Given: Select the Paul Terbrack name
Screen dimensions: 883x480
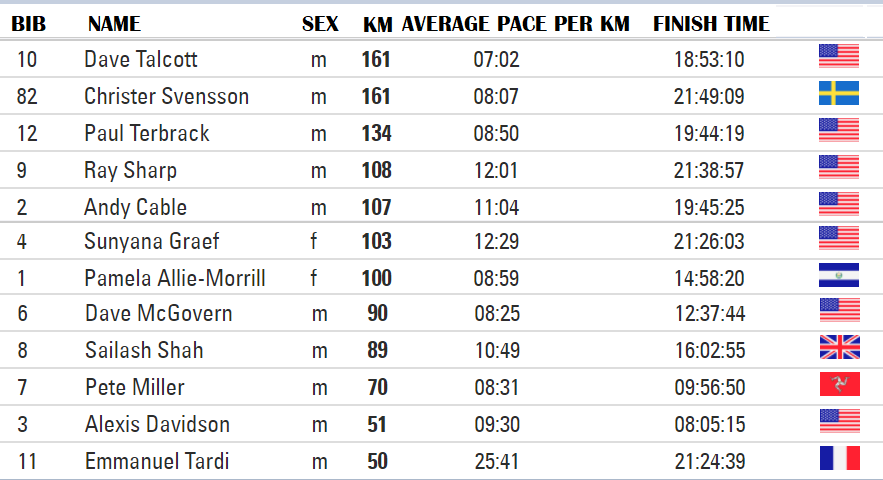Looking at the screenshot, I should (146, 134).
